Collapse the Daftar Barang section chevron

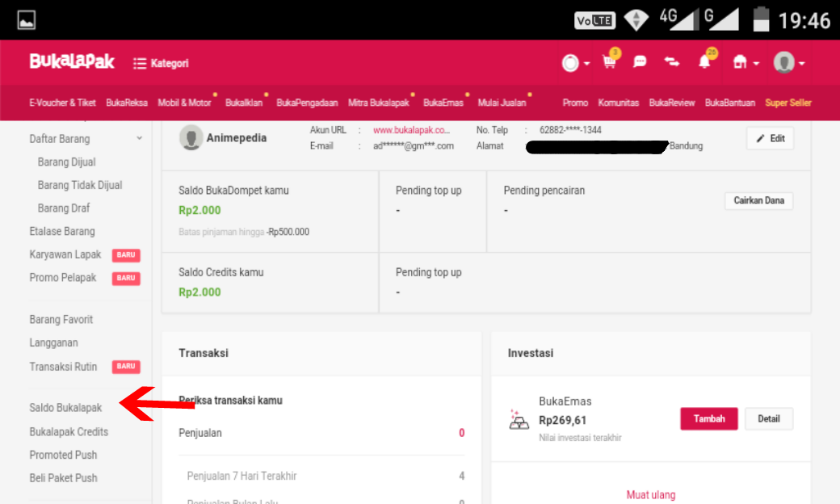point(139,138)
